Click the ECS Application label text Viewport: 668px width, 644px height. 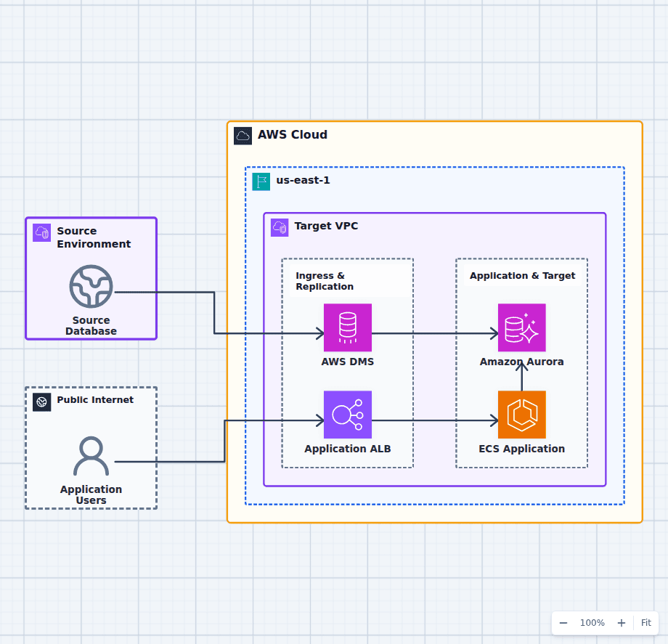[x=522, y=449]
